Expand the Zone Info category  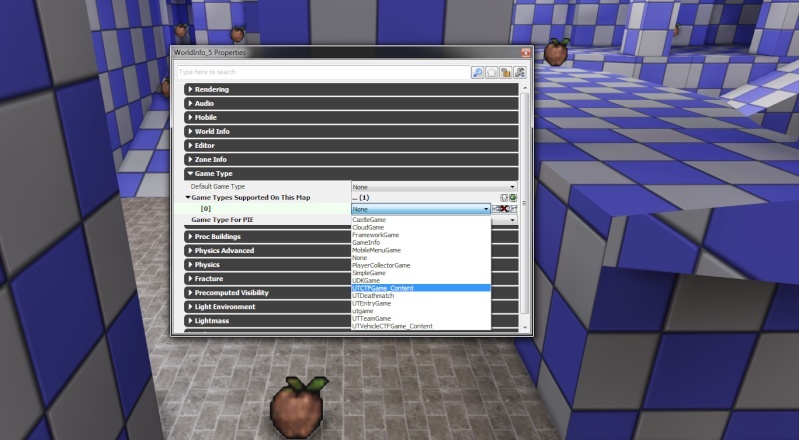coord(351,160)
